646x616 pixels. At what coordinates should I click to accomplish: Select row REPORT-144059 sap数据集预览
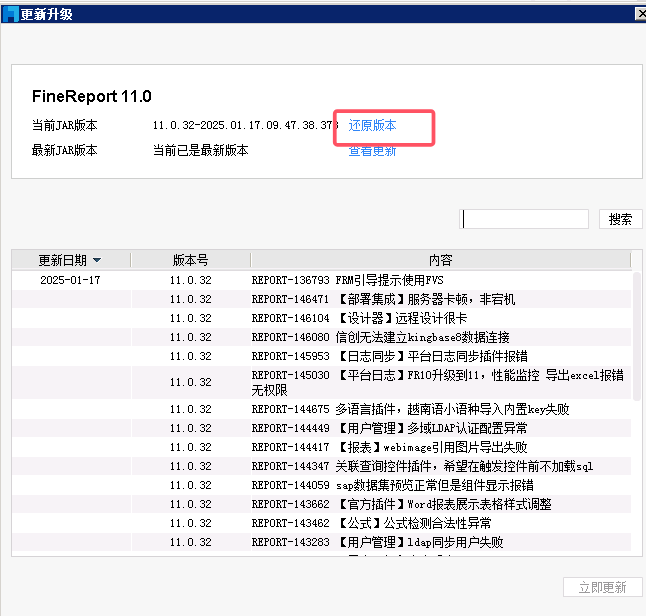click(321, 485)
